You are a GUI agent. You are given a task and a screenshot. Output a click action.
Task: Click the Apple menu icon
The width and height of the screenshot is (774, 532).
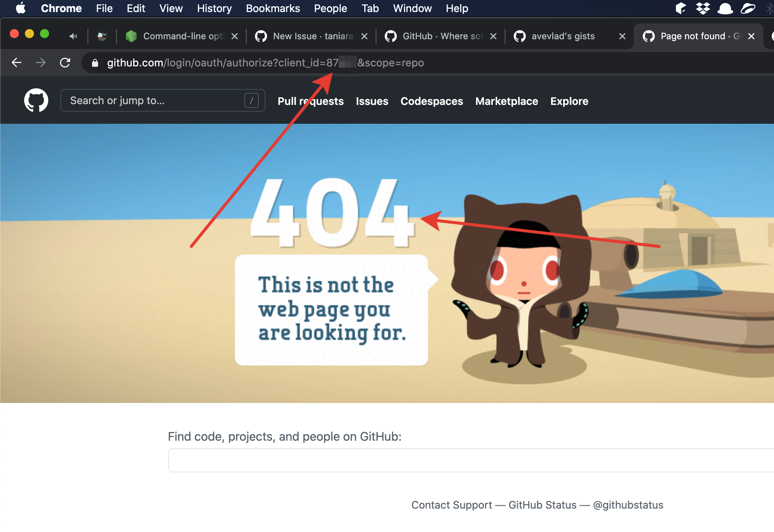coord(21,8)
